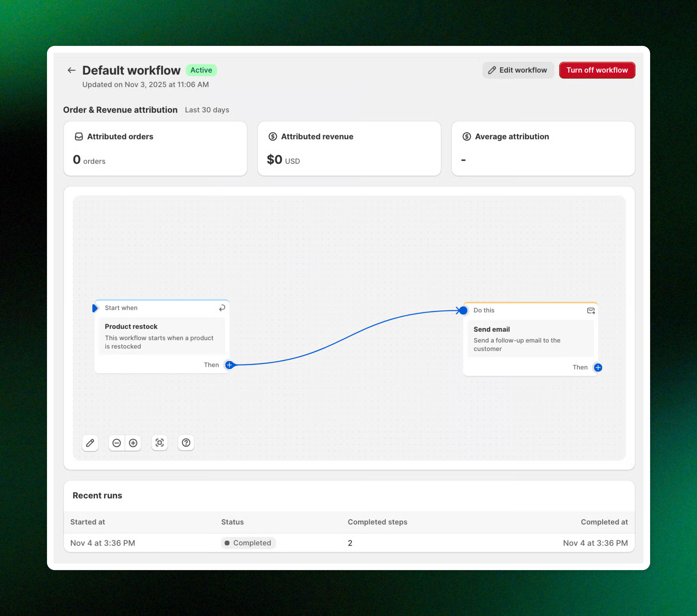Image resolution: width=697 pixels, height=616 pixels.
Task: Zoom in the workflow canvas
Action: (x=133, y=443)
